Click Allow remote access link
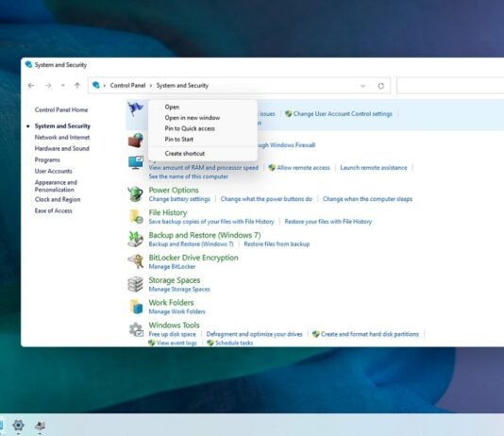This screenshot has height=436, width=504. [303, 168]
